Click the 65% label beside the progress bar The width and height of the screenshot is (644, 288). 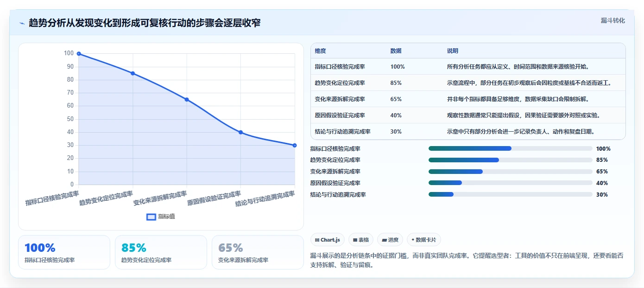point(602,172)
